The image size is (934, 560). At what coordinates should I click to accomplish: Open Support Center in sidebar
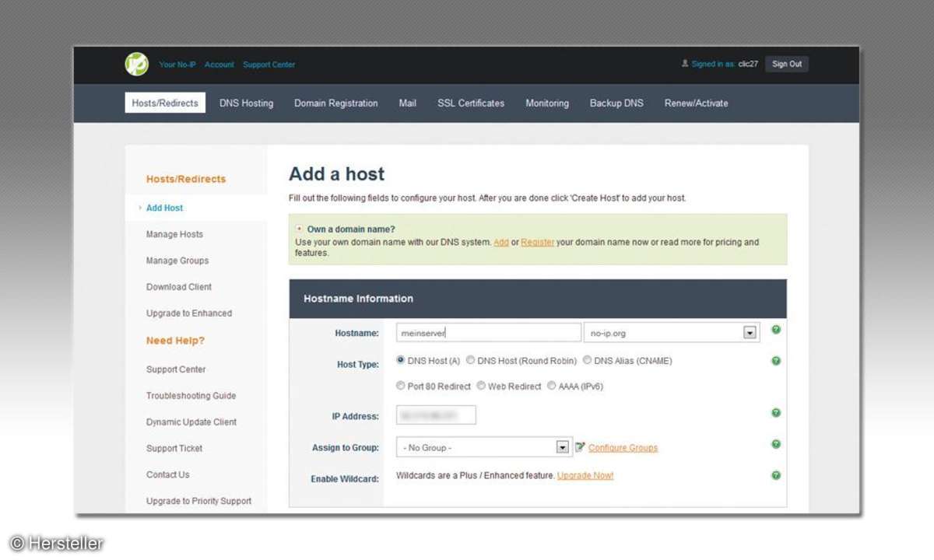pos(176,369)
